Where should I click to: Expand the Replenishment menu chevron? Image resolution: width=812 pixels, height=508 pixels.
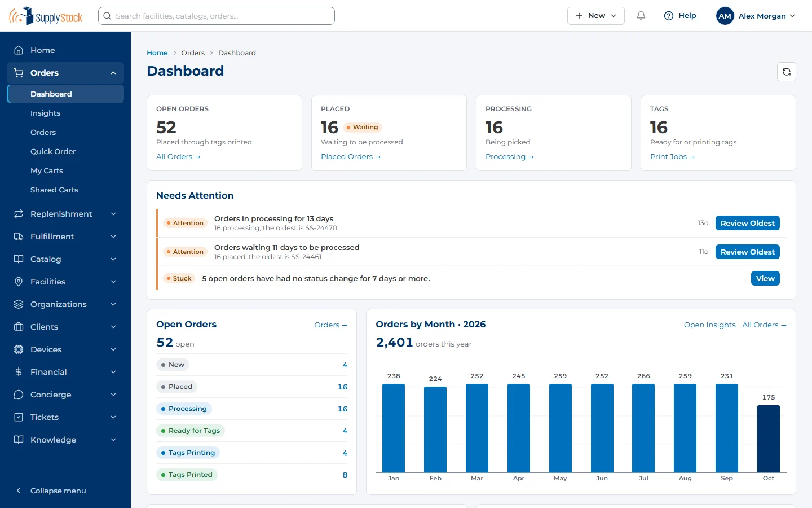[x=113, y=214]
